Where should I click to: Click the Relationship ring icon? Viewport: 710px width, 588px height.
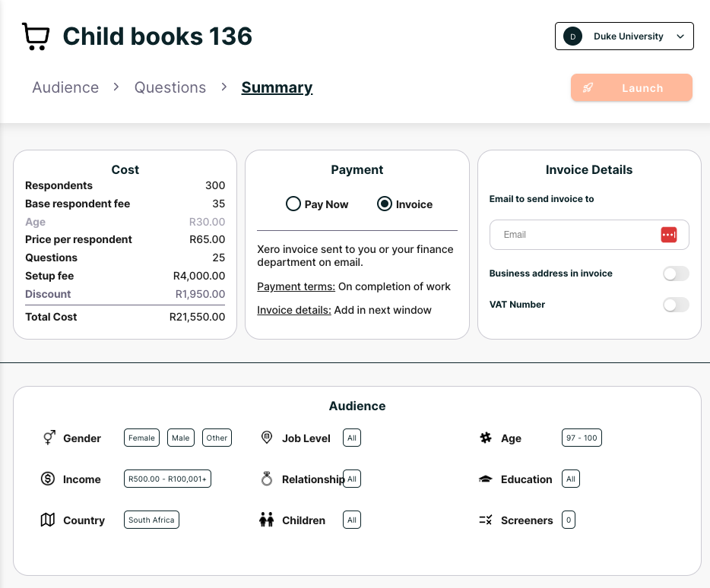267,479
